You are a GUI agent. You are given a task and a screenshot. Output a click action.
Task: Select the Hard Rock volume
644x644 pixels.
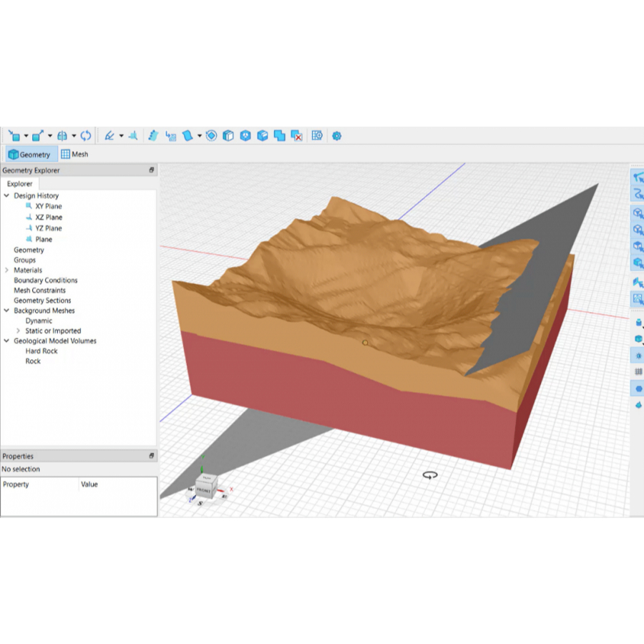tap(42, 351)
